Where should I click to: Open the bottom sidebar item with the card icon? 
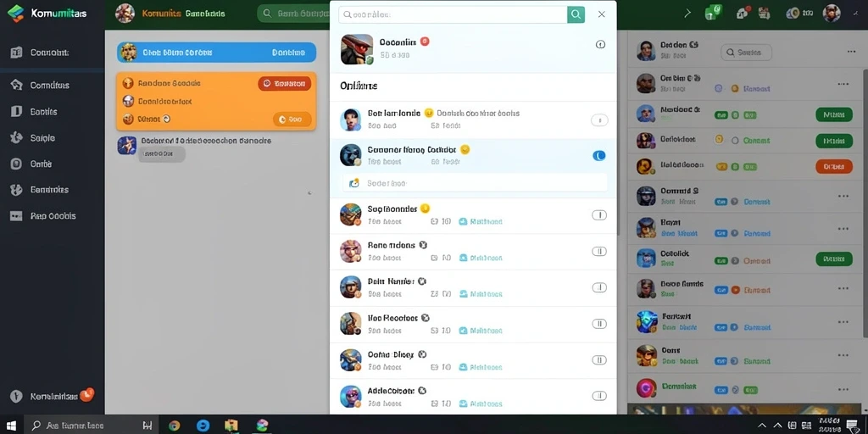[17, 216]
